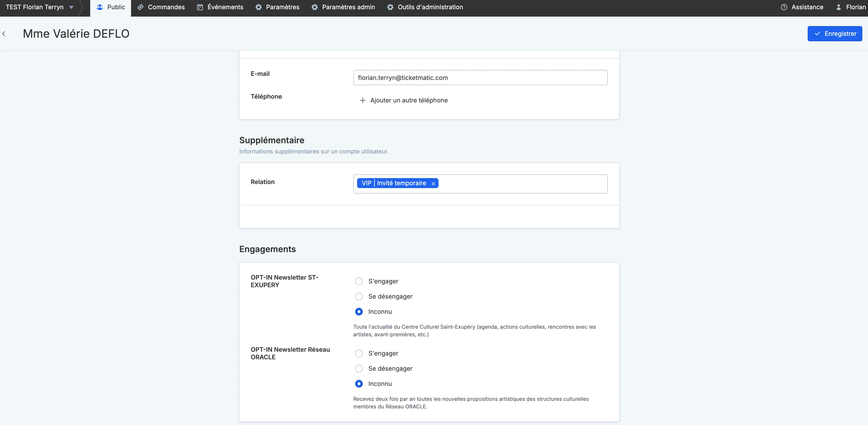This screenshot has height=425, width=868.
Task: Click the Commandes ticket icon
Action: click(x=141, y=7)
